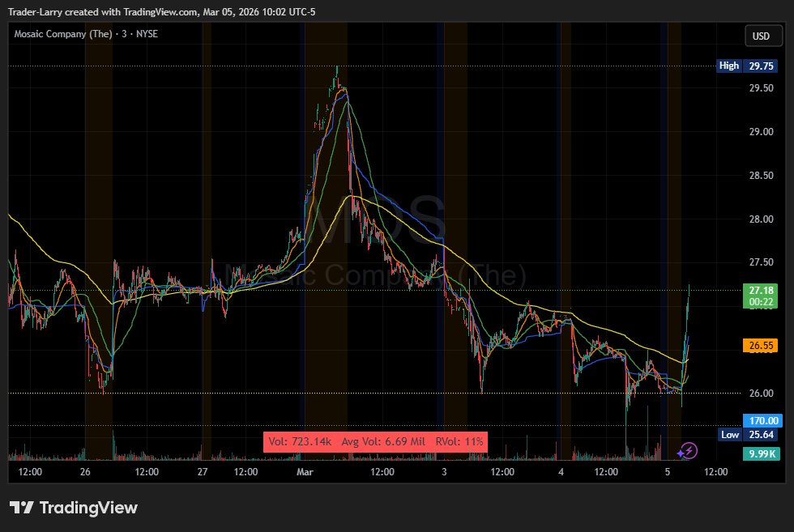This screenshot has height=532, width=794.
Task: Click the 3 date on time axis
Action: pos(444,472)
